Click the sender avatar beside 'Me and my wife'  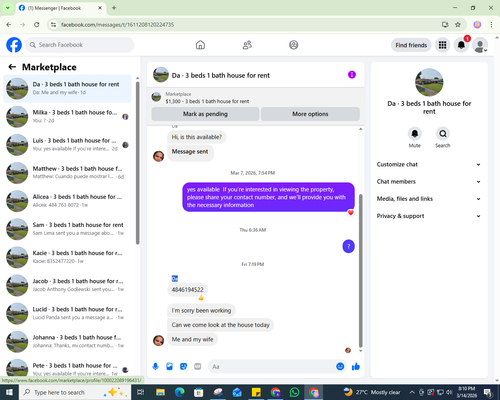(x=158, y=340)
